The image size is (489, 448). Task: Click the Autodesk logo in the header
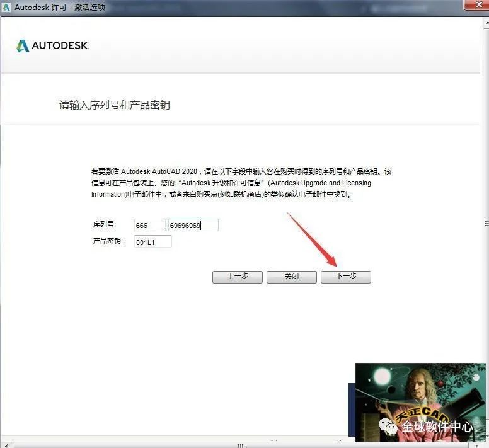[x=52, y=46]
